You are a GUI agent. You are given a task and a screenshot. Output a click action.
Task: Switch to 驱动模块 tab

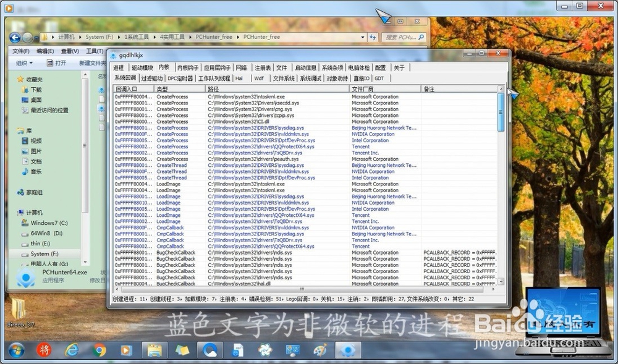[x=142, y=68]
